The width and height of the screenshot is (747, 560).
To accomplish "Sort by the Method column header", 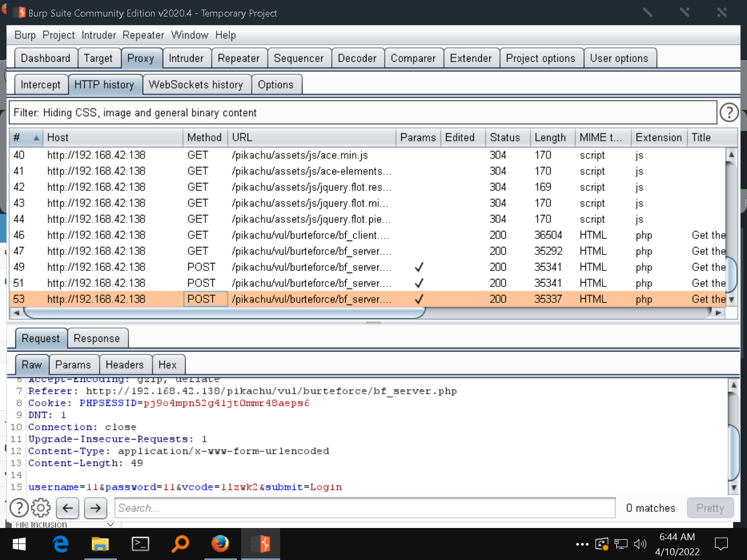I will tap(205, 138).
